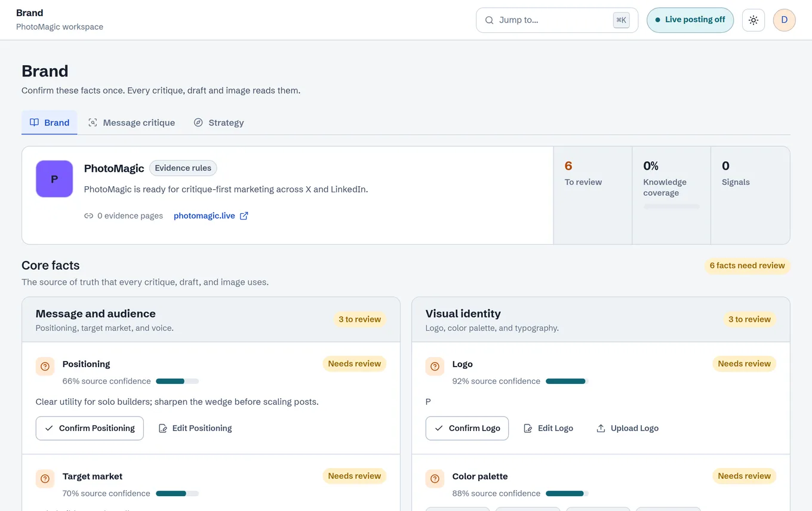Click the Message and audience heading
The height and width of the screenshot is (511, 812).
pos(96,313)
